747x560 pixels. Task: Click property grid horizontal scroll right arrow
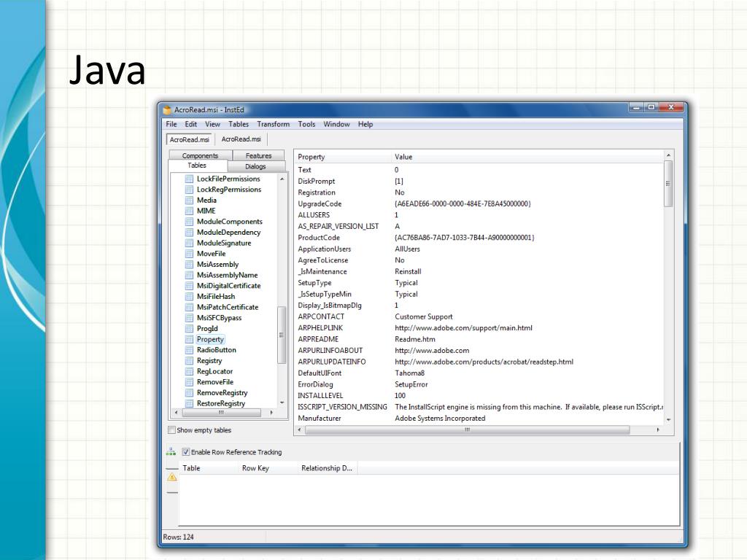pyautogui.click(x=658, y=430)
